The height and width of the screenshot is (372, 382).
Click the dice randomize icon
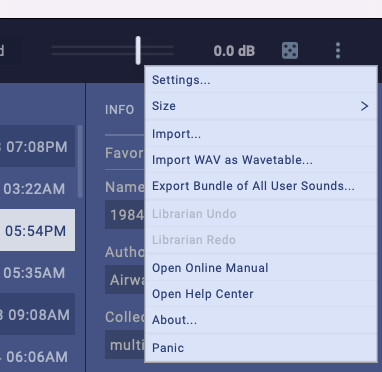coord(290,51)
